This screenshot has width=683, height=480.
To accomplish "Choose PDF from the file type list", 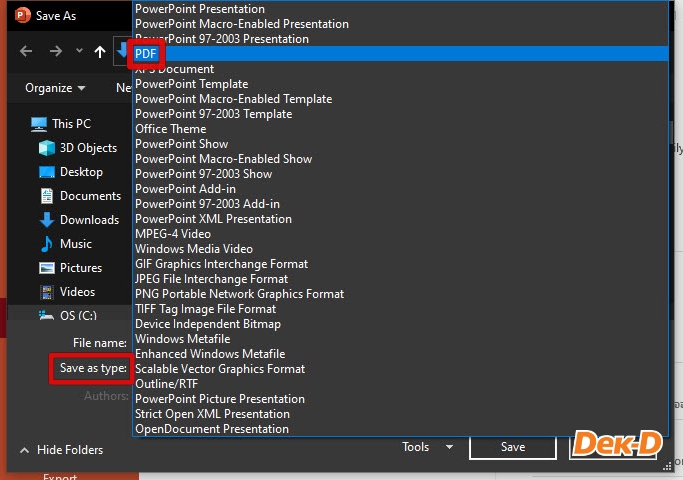I will coord(146,54).
